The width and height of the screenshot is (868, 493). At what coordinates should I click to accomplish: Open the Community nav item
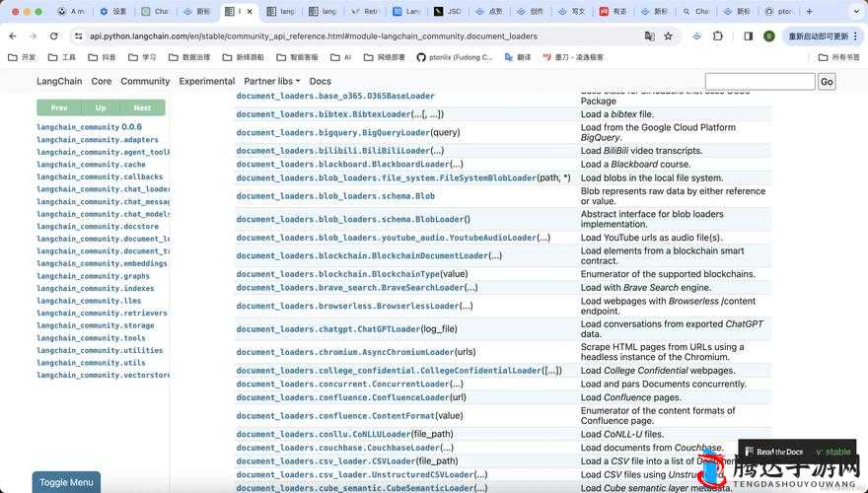(x=145, y=81)
